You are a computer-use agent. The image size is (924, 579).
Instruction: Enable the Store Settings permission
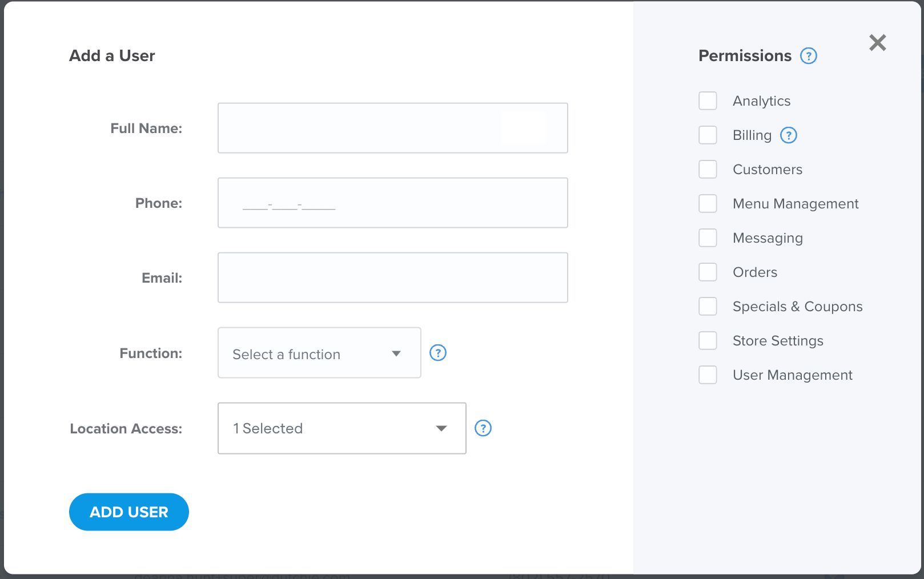tap(708, 340)
